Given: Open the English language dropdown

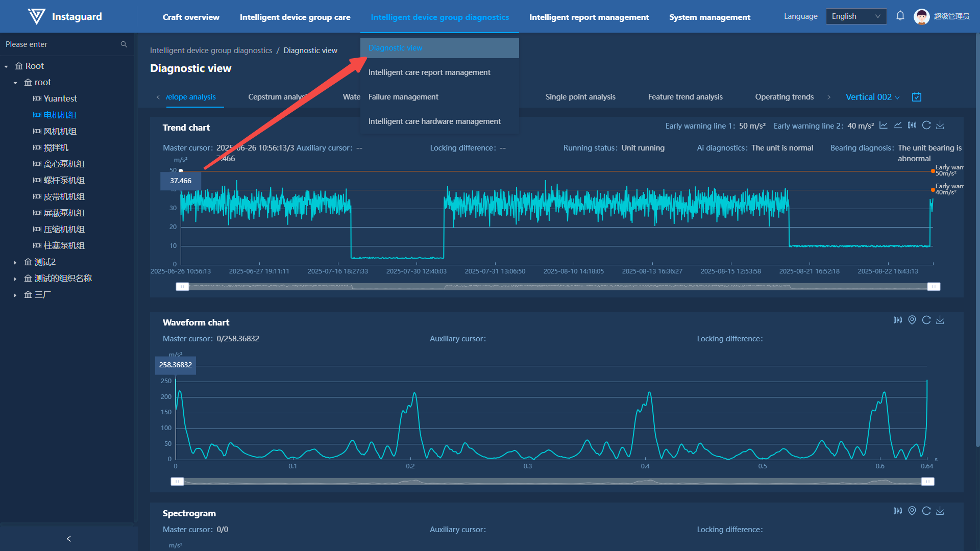Looking at the screenshot, I should coord(855,16).
